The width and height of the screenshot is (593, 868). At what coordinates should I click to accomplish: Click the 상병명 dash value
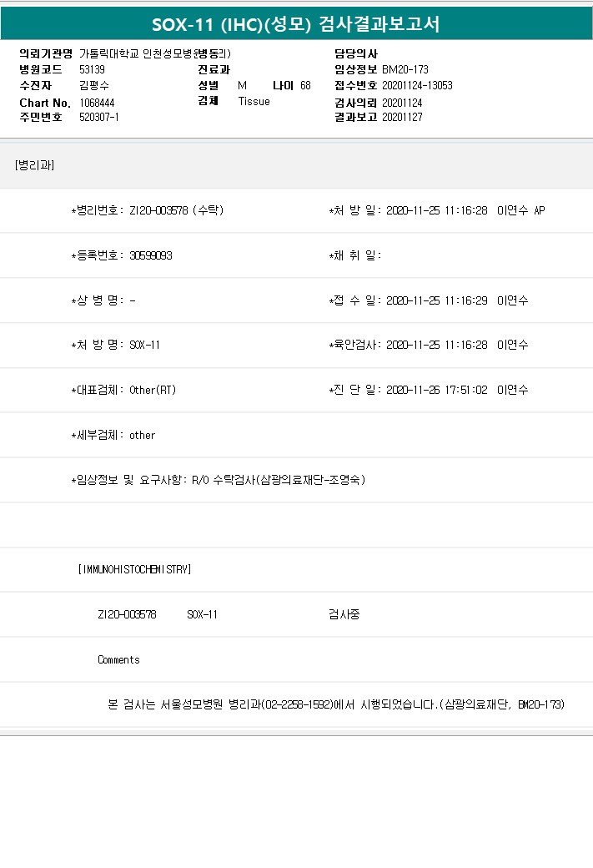133,300
